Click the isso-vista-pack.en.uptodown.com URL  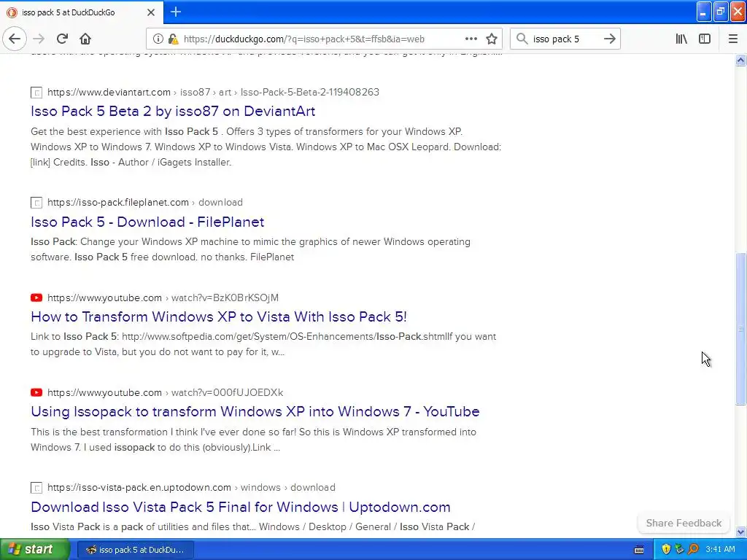[191, 487]
